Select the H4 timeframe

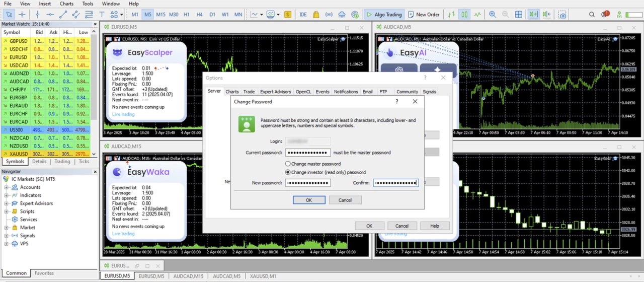coord(200,15)
